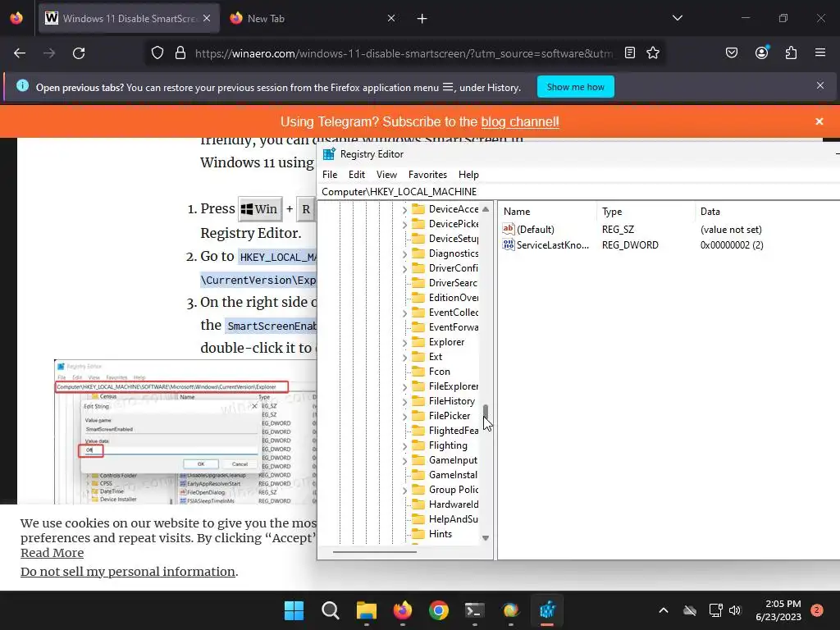Switch to the New Tab tab
The image size is (840, 630).
pyautogui.click(x=311, y=19)
